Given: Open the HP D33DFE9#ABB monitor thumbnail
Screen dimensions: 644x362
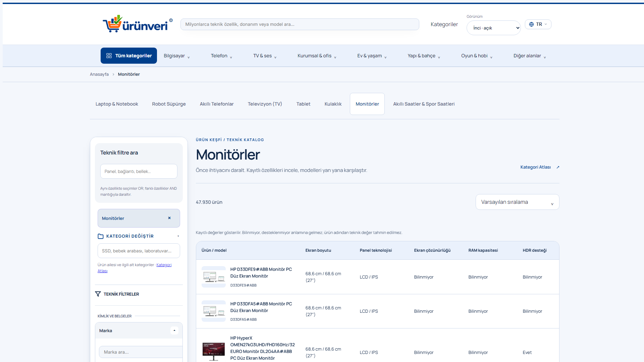Looking at the screenshot, I should [x=214, y=277].
